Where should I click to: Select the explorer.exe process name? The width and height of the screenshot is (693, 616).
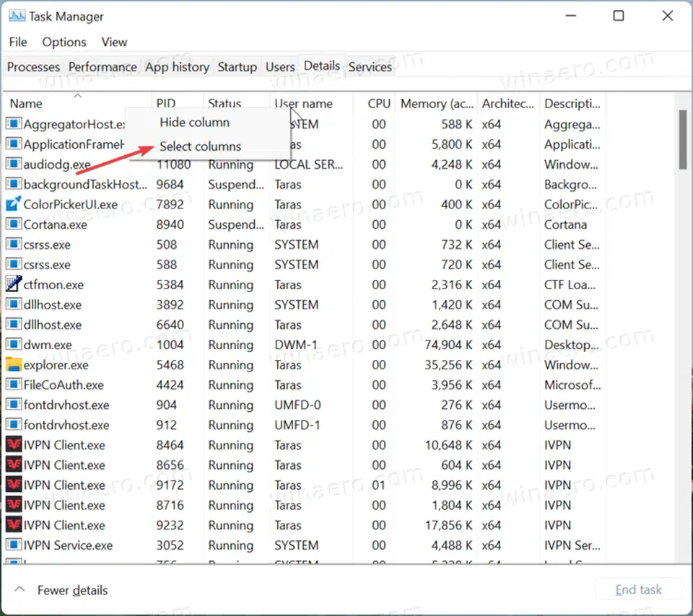tap(56, 365)
